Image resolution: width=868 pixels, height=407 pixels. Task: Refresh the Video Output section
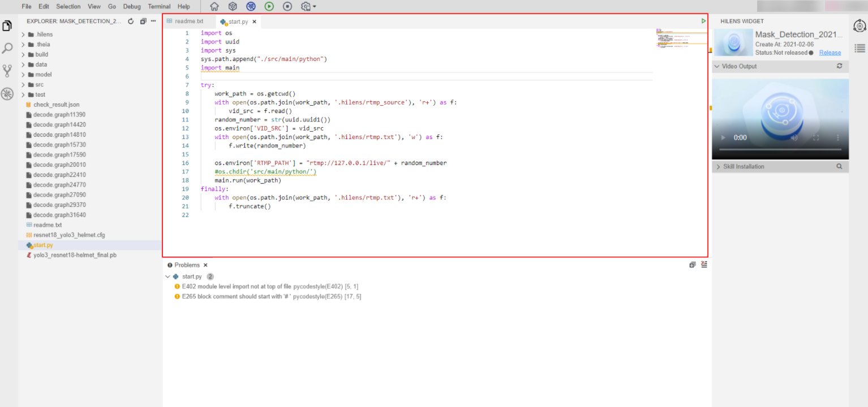point(839,66)
